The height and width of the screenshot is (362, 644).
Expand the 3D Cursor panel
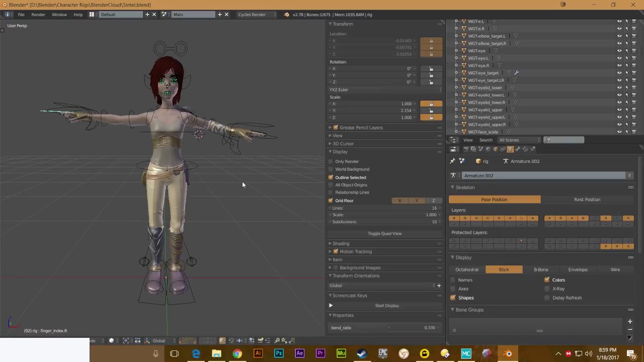pyautogui.click(x=330, y=144)
